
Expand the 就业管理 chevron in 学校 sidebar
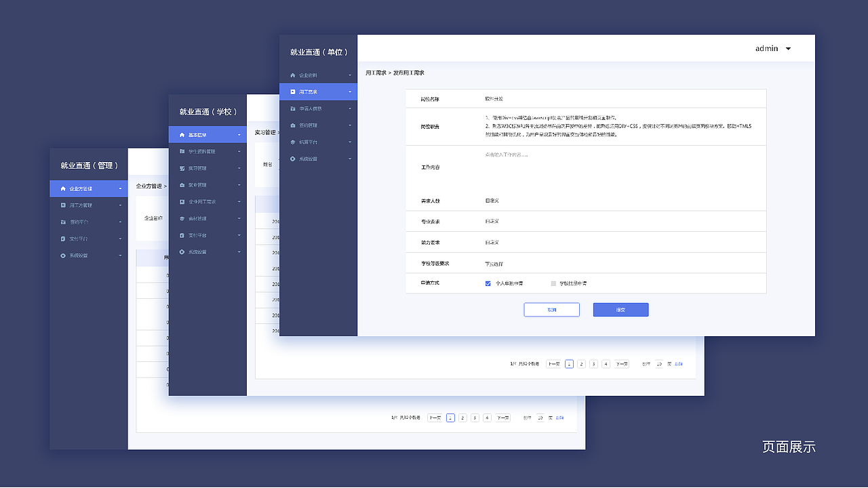pos(239,185)
